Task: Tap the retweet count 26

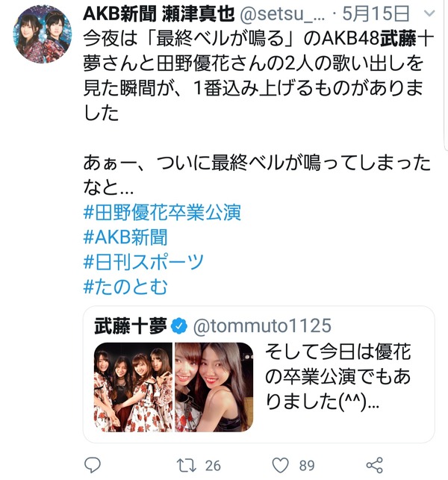Action: [x=213, y=466]
